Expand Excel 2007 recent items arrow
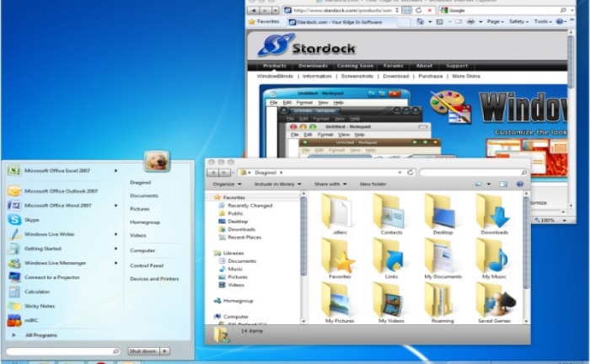The height and width of the screenshot is (364, 590). tap(115, 171)
